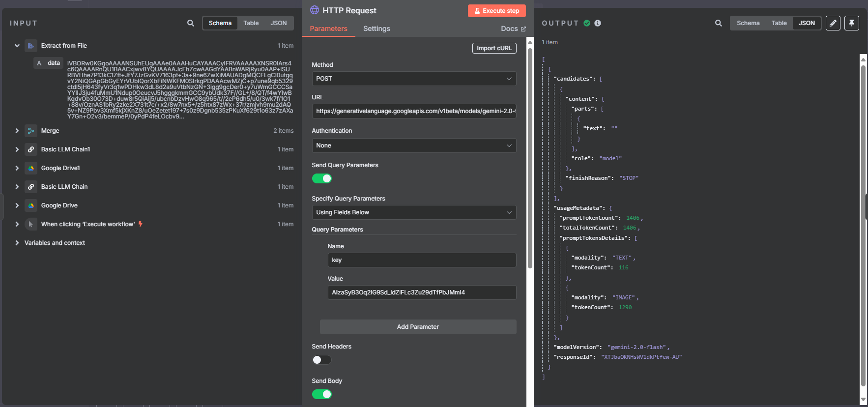Click the "2 items" count on Merge row
The height and width of the screenshot is (407, 868).
click(x=284, y=131)
